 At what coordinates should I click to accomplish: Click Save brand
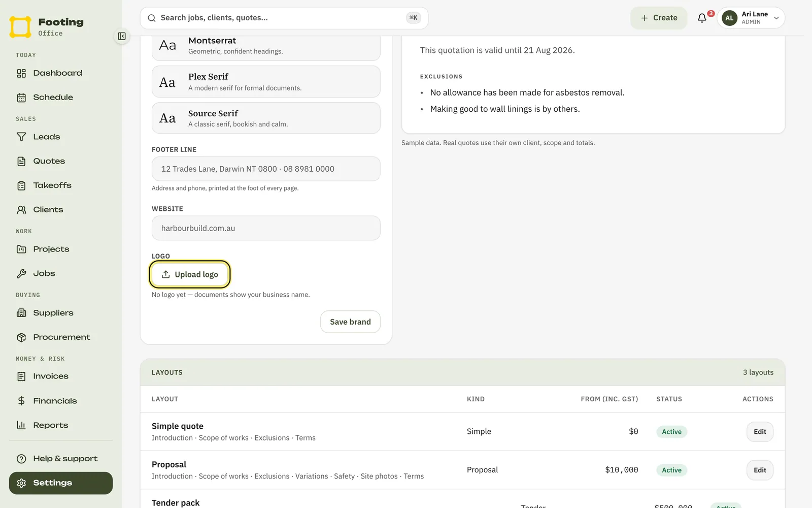click(x=350, y=322)
